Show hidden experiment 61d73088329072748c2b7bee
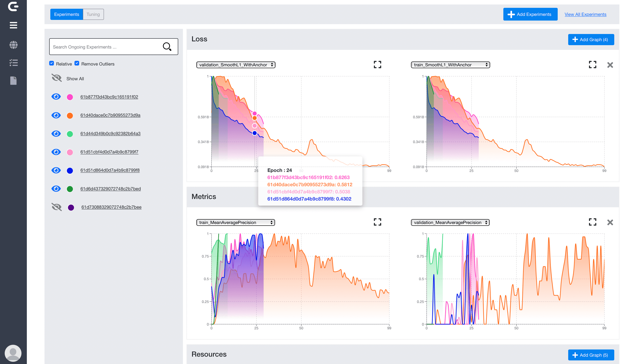 (57, 207)
